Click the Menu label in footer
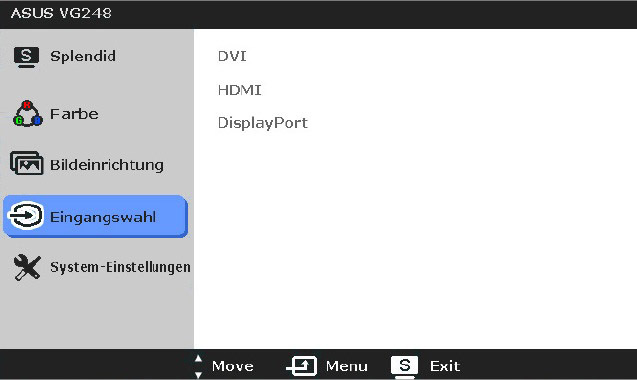Image resolution: width=637 pixels, height=380 pixels. tap(347, 366)
